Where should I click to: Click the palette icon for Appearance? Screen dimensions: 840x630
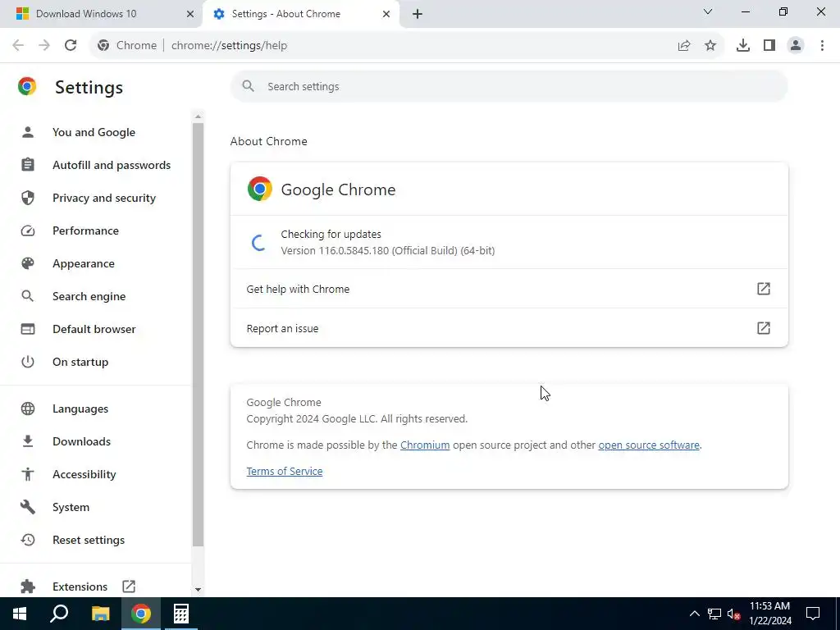click(x=28, y=263)
